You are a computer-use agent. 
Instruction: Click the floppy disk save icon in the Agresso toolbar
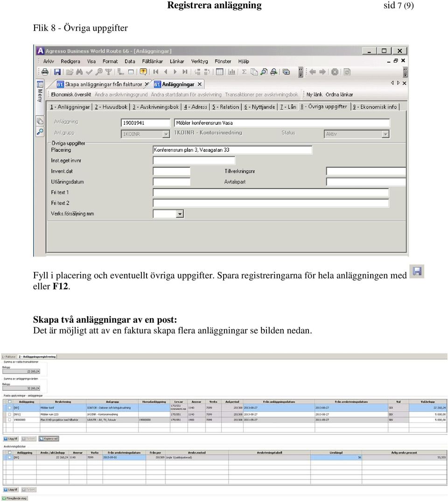[57, 72]
